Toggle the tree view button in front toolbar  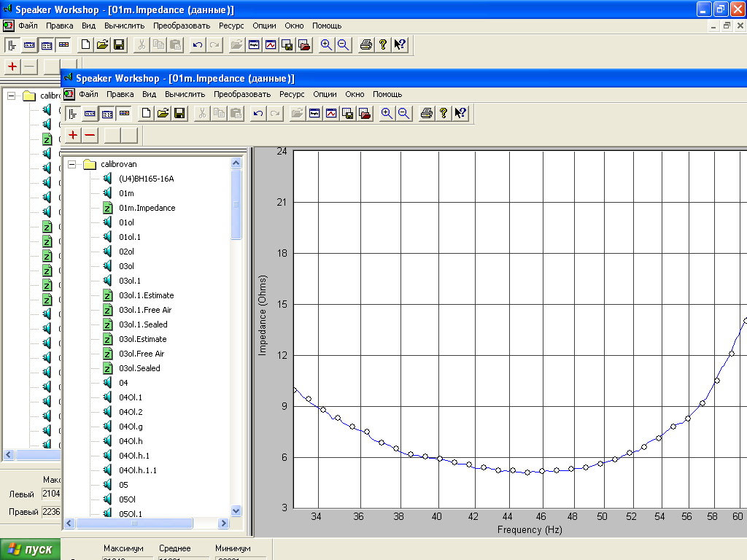tap(73, 113)
